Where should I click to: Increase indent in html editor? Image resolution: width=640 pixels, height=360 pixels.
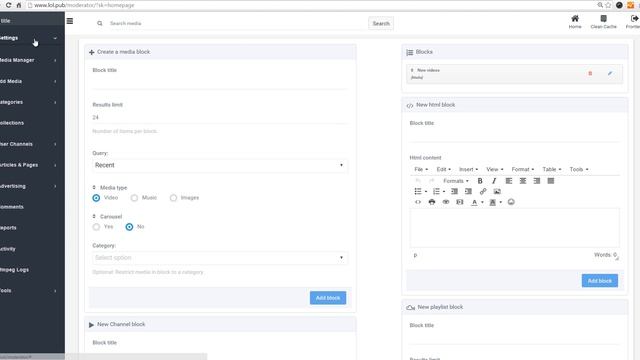click(x=468, y=191)
